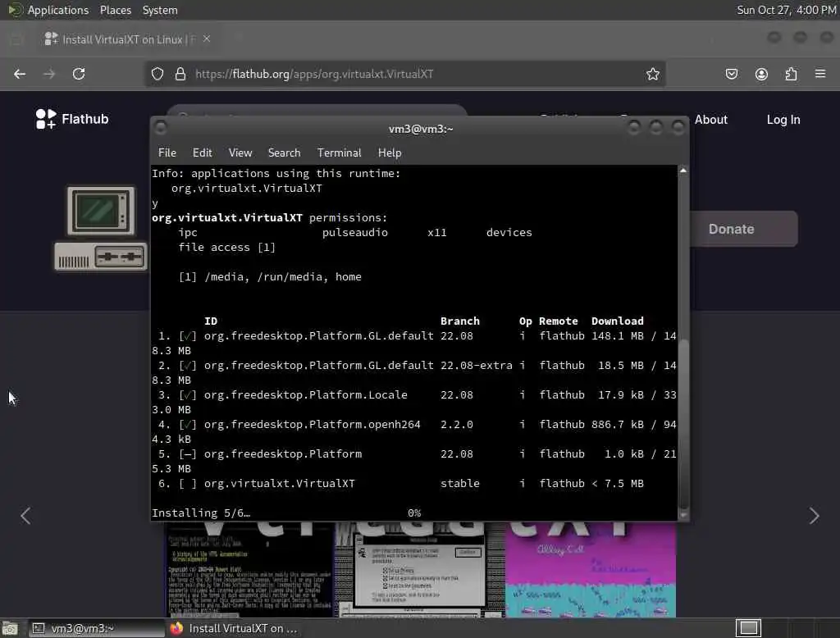840x638 pixels.
Task: Bookmark this page with the star icon
Action: pyautogui.click(x=652, y=74)
